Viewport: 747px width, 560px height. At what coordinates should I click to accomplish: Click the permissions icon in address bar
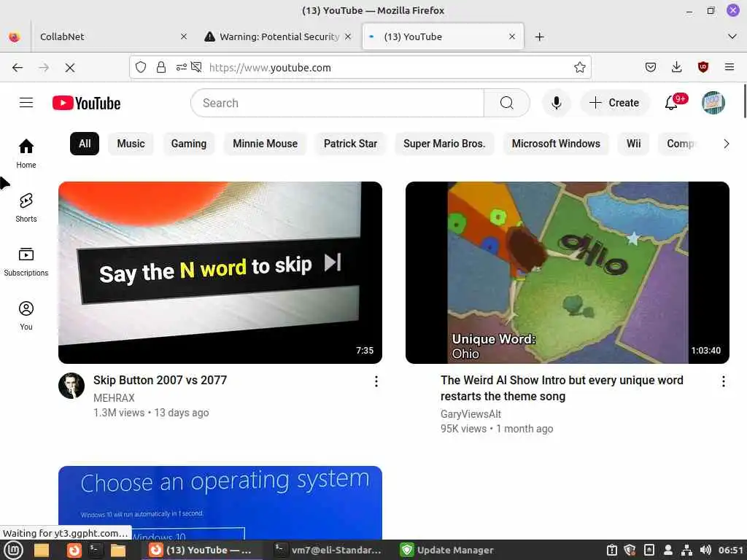pyautogui.click(x=182, y=68)
